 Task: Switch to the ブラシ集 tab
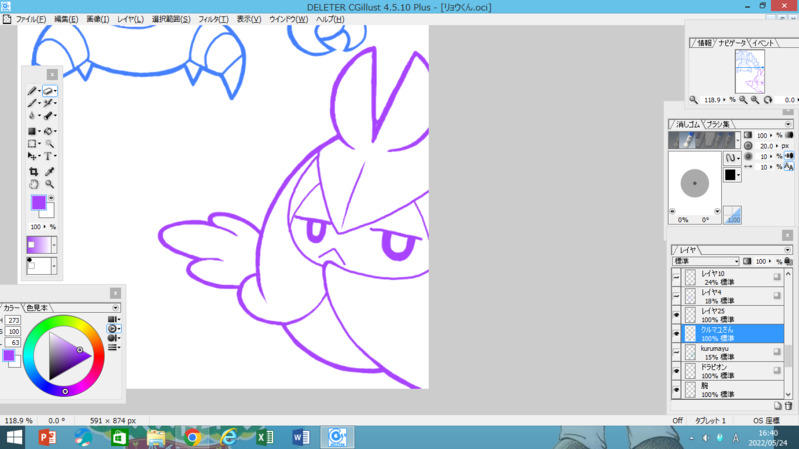717,124
